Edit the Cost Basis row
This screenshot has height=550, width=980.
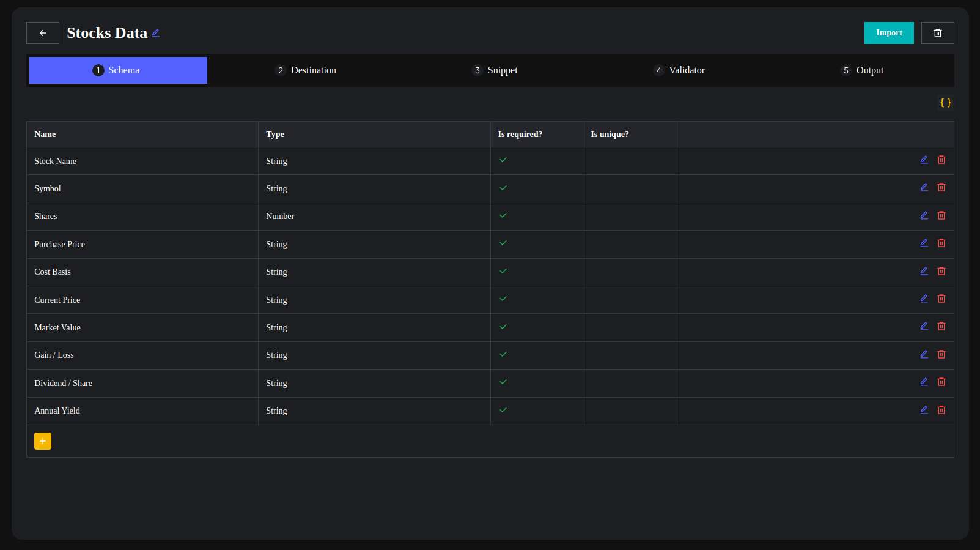point(924,271)
